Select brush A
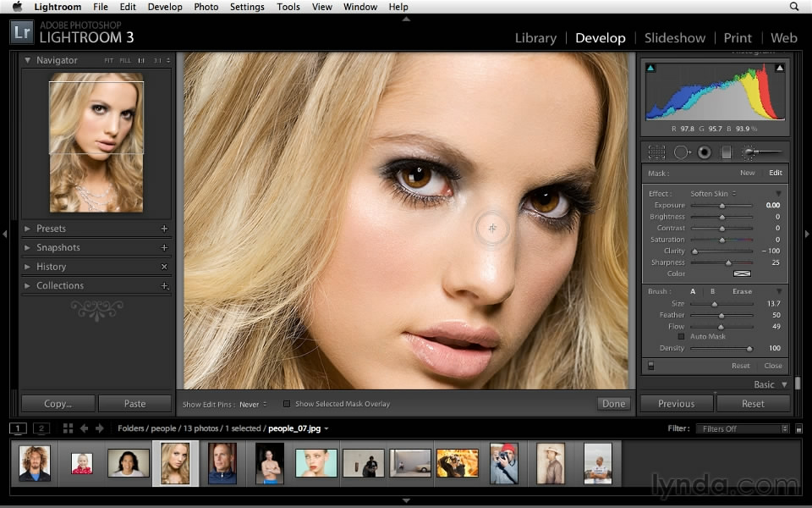The width and height of the screenshot is (812, 508). 693,291
